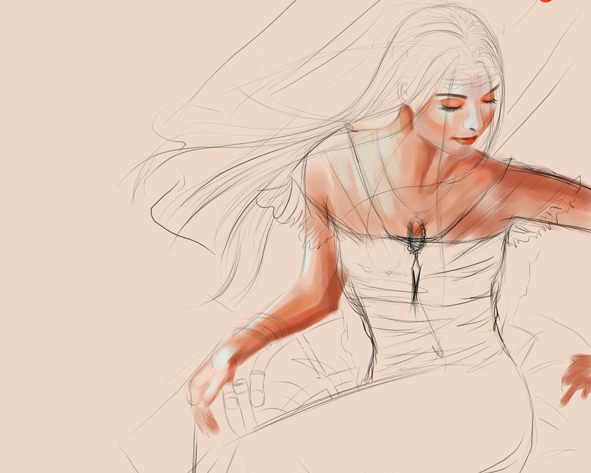Click the tip of the woman's nose
Viewport: 591px width, 473px height.
(472, 126)
